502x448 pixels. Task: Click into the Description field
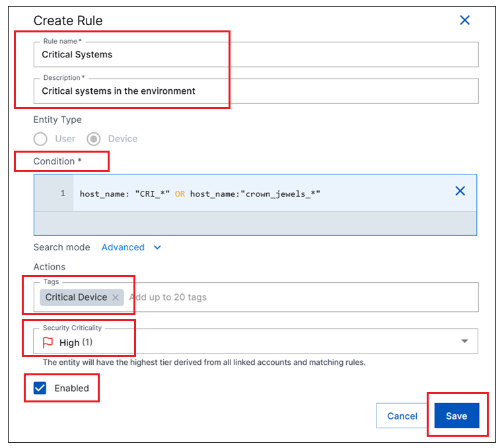tap(256, 91)
